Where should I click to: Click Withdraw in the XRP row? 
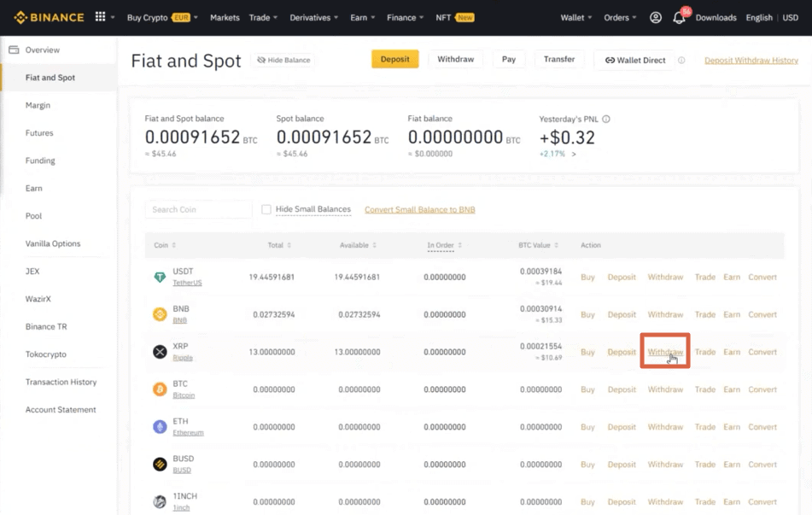coord(665,352)
